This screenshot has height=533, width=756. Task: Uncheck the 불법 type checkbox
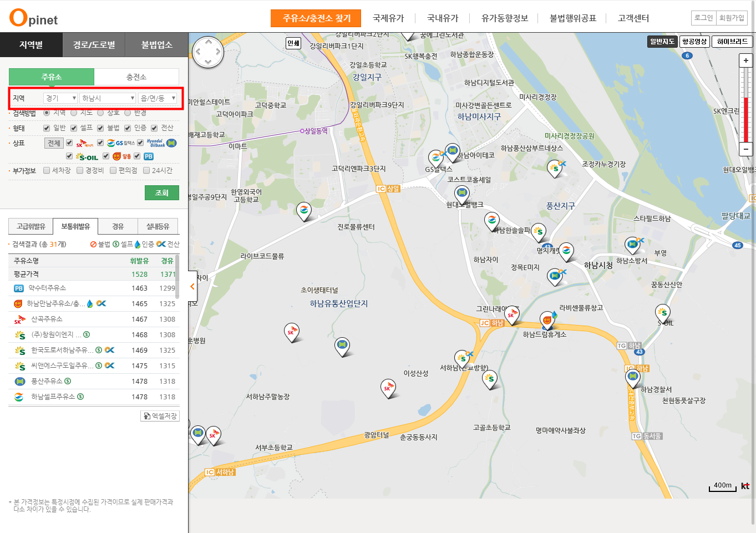pyautogui.click(x=100, y=128)
